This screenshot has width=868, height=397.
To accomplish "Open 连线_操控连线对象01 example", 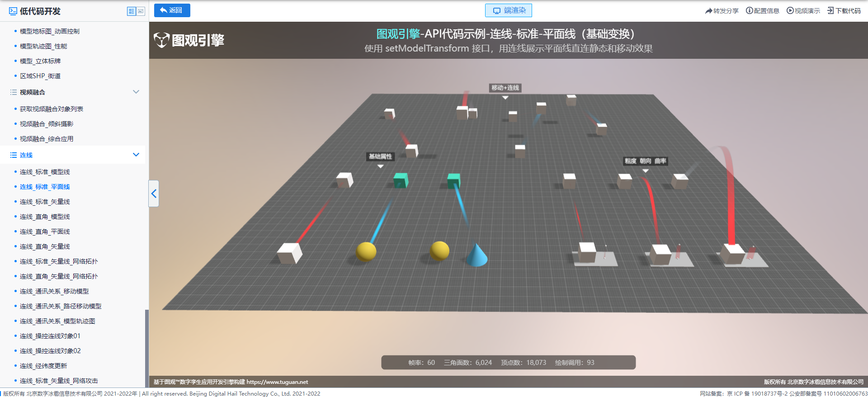I will click(x=50, y=336).
